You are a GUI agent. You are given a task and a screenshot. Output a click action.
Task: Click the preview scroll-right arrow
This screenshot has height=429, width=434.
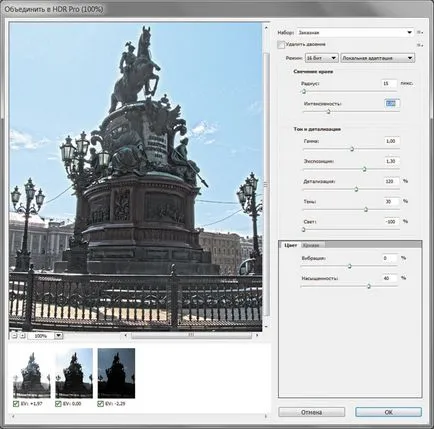[x=257, y=335]
